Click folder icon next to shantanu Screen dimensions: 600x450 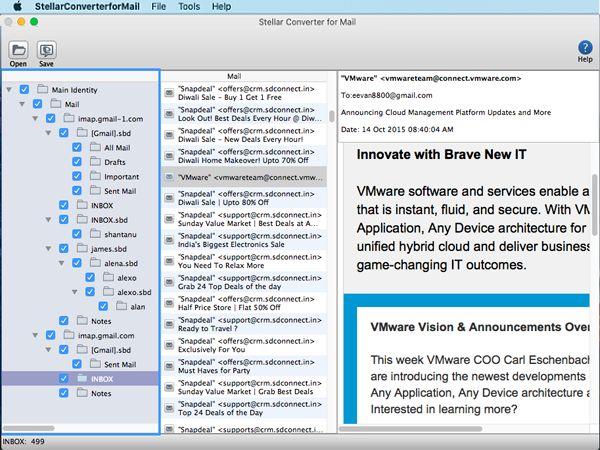(x=95, y=234)
